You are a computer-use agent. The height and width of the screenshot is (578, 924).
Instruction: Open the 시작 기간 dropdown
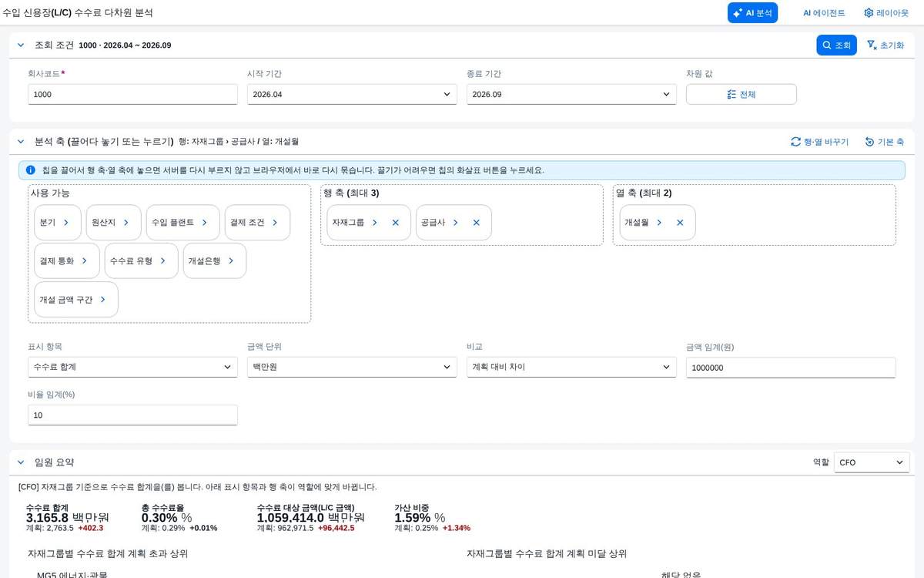(x=352, y=94)
